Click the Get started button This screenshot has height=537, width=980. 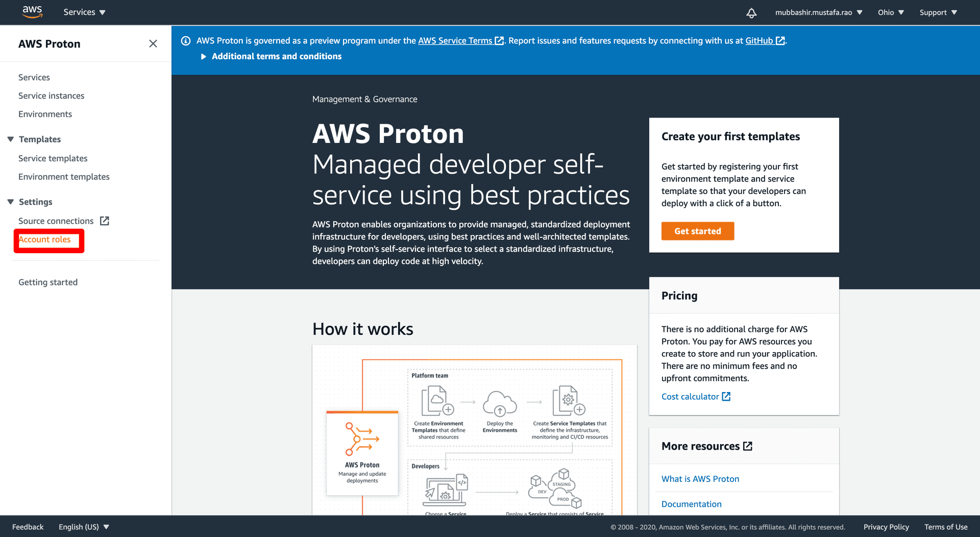(697, 231)
